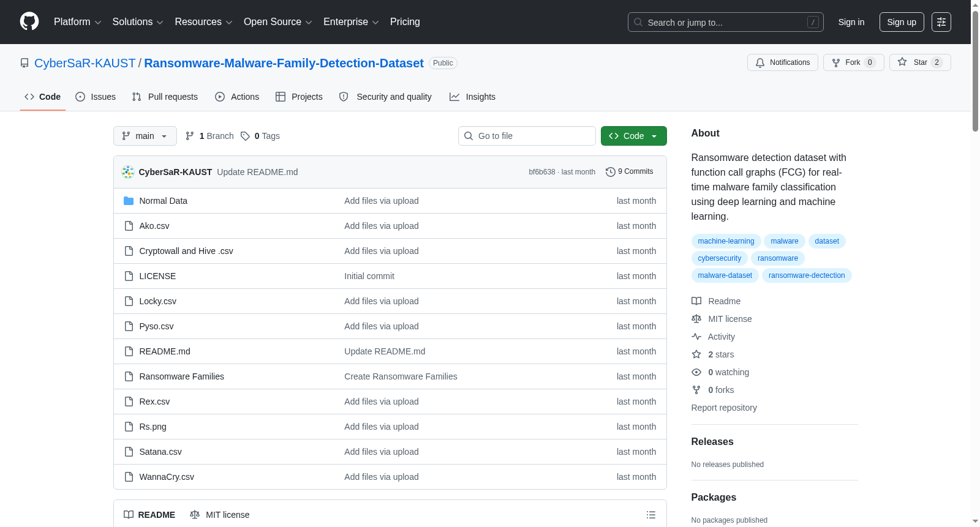Click the Locky.csv file icon
The width and height of the screenshot is (980, 527).
coord(129,301)
